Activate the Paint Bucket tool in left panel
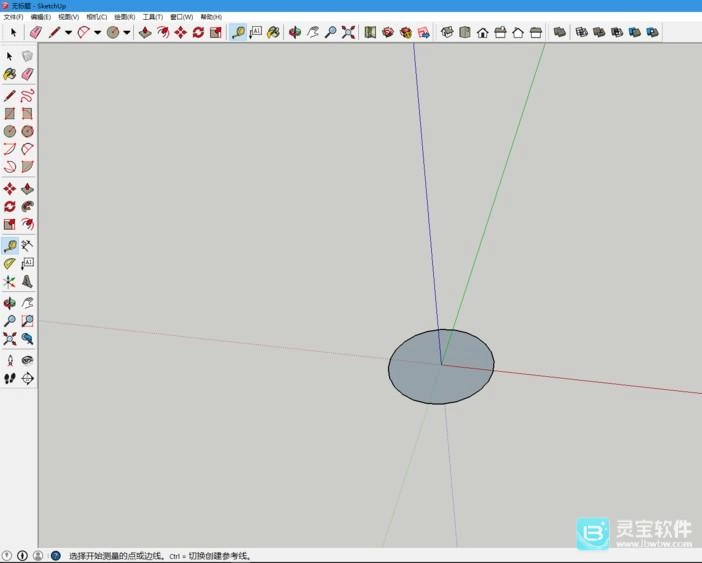The image size is (702, 563). (x=10, y=74)
